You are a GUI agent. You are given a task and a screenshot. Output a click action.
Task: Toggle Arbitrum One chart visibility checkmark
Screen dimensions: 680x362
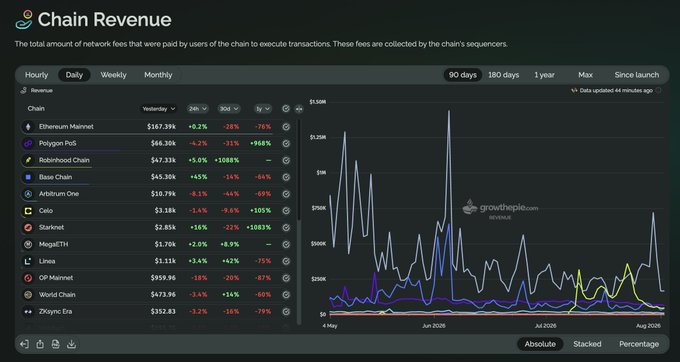pyautogui.click(x=286, y=194)
